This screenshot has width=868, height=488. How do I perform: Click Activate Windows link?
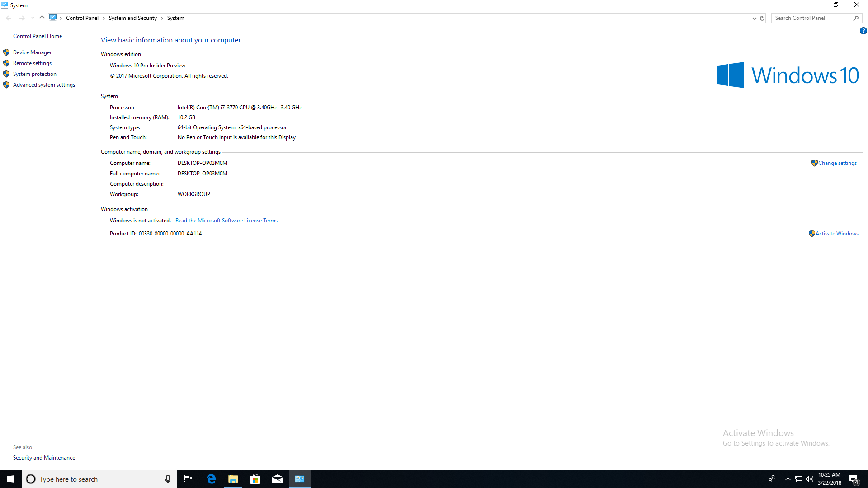[837, 234]
